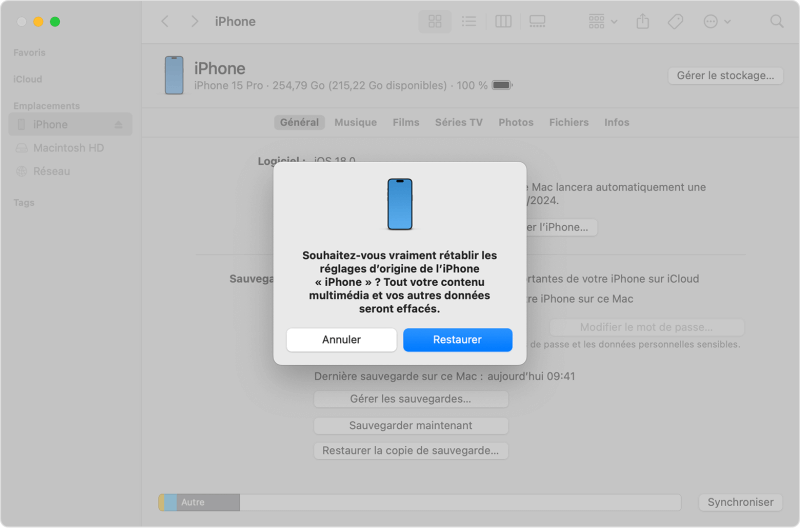Switch to the Fichiers tab

(569, 122)
